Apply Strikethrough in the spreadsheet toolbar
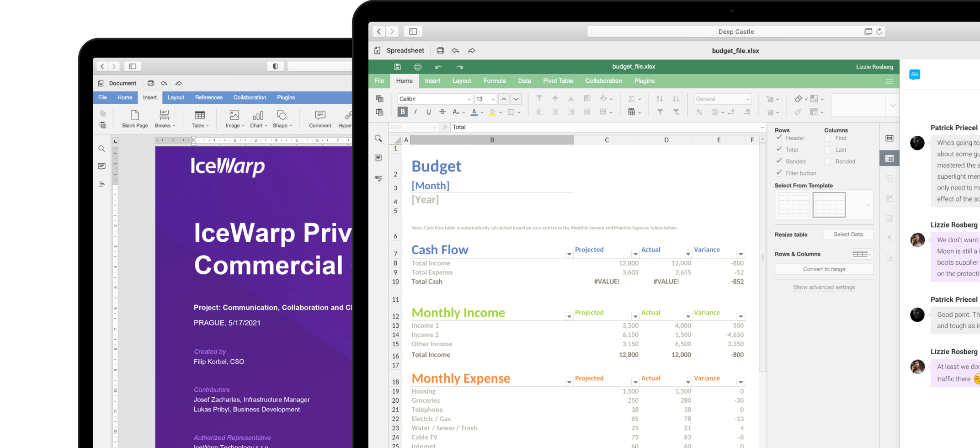The width and height of the screenshot is (980, 448). 442,112
